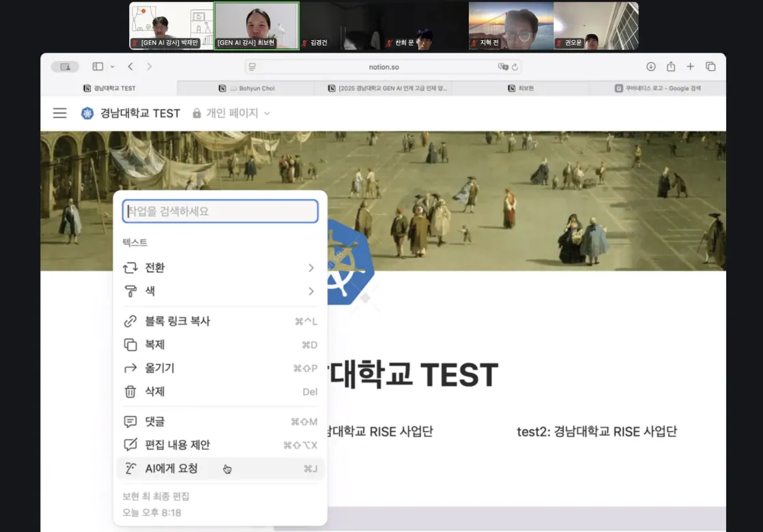Select 찬희 문 video thumbnail

pos(427,26)
